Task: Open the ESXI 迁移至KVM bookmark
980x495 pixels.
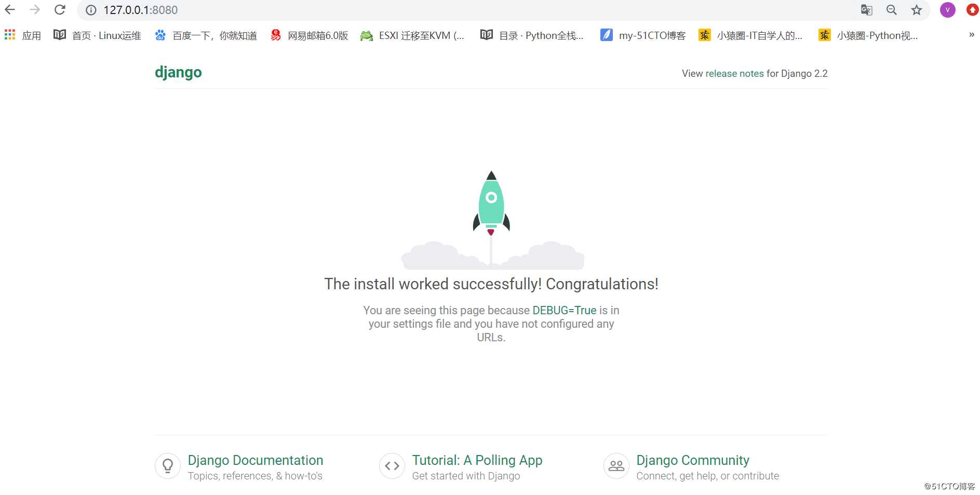Action: pyautogui.click(x=412, y=35)
